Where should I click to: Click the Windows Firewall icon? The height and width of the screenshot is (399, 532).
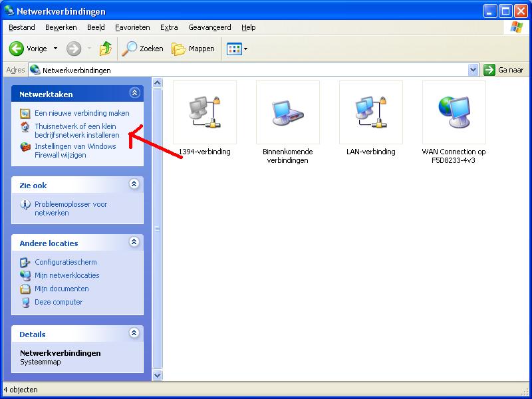click(25, 147)
